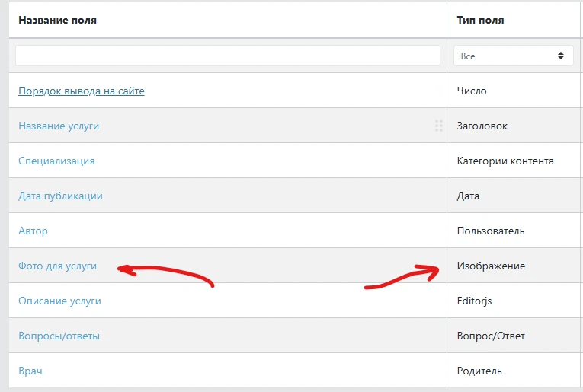Click the Вопрос/Ответ type cell
This screenshot has width=583, height=392.
[x=491, y=336]
